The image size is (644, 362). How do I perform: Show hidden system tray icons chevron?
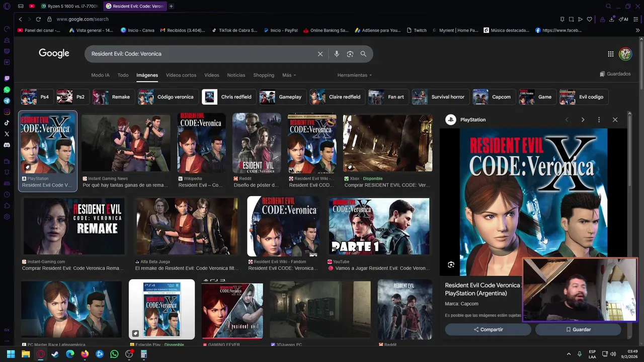pyautogui.click(x=569, y=354)
